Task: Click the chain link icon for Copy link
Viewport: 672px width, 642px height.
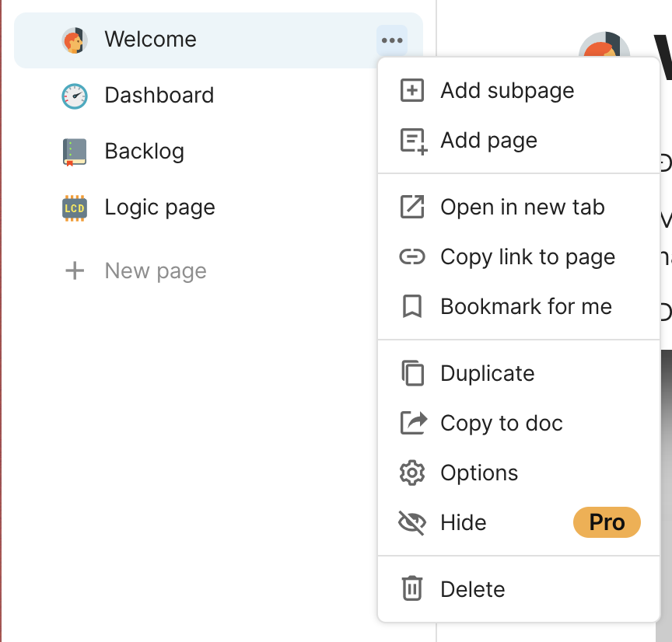Action: [x=412, y=257]
